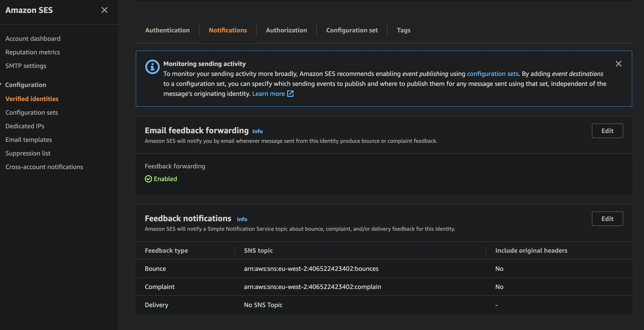Image resolution: width=644 pixels, height=330 pixels.
Task: Click the external link icon after Learn more
Action: pos(290,94)
